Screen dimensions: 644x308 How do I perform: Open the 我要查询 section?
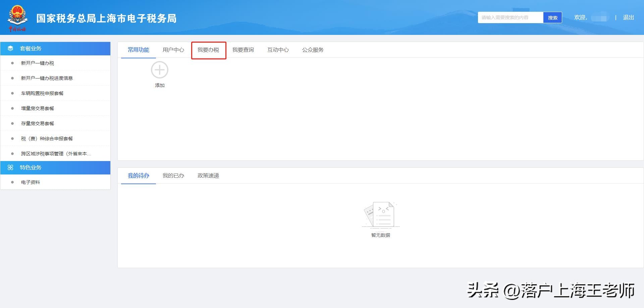[x=244, y=50]
